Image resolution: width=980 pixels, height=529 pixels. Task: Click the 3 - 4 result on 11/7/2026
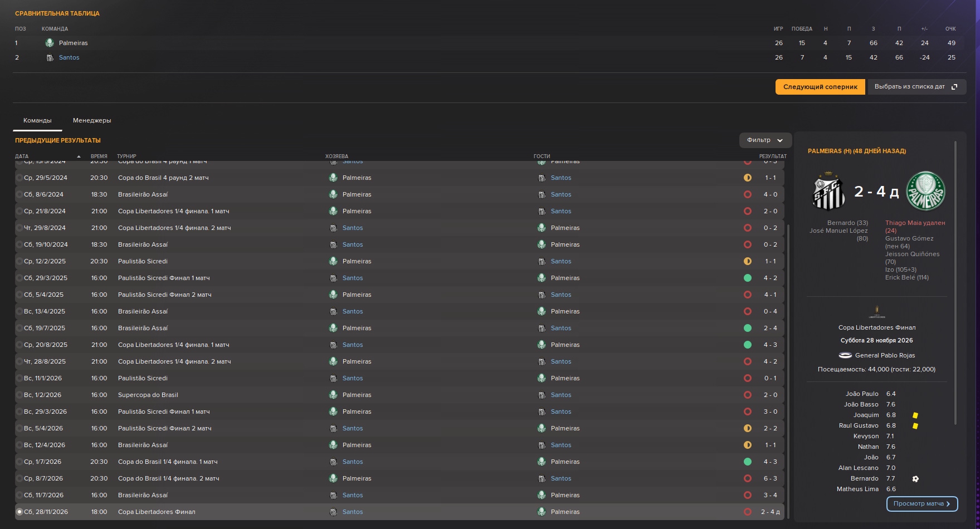pos(770,495)
